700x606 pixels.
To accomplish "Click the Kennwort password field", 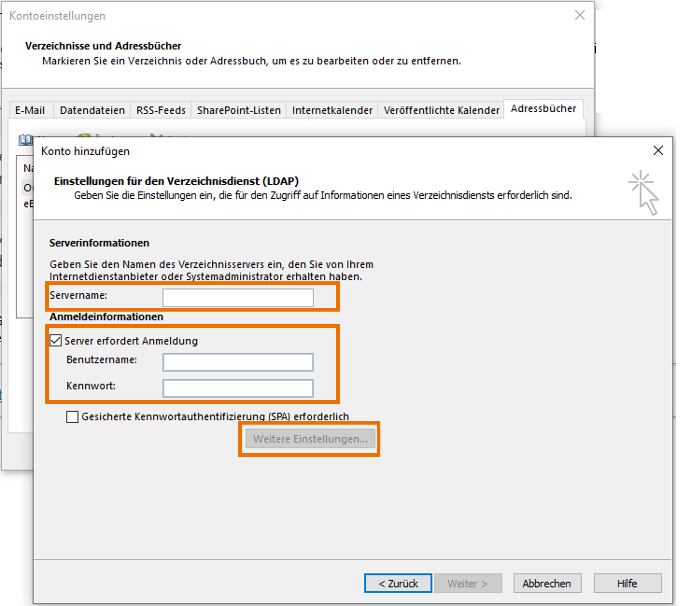I will point(238,388).
